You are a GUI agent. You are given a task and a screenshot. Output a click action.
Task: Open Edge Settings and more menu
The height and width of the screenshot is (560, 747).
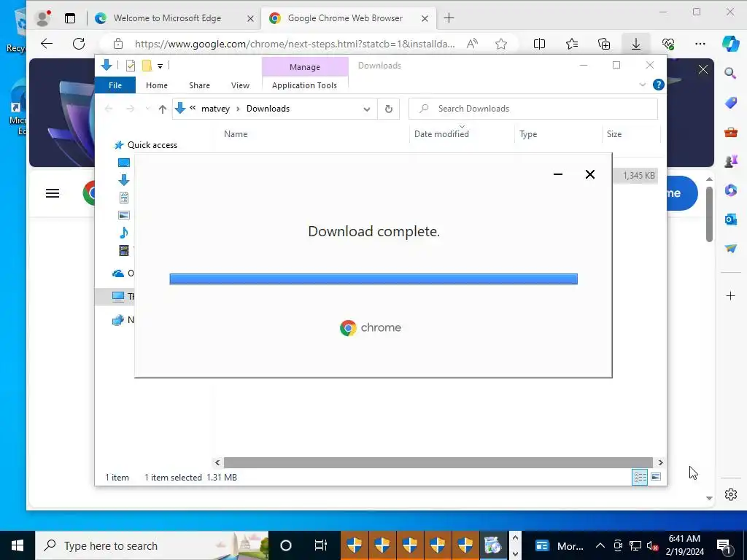click(x=700, y=44)
